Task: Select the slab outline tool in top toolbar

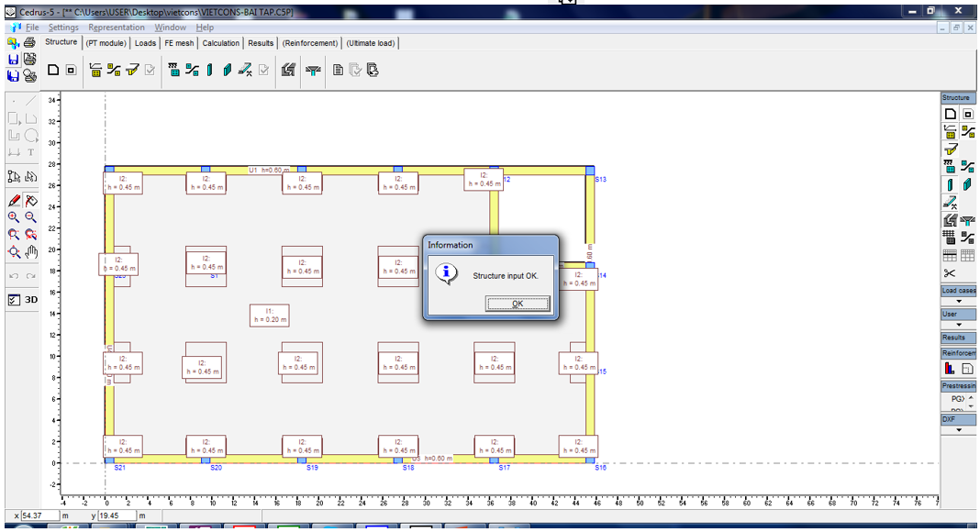Action: point(53,70)
